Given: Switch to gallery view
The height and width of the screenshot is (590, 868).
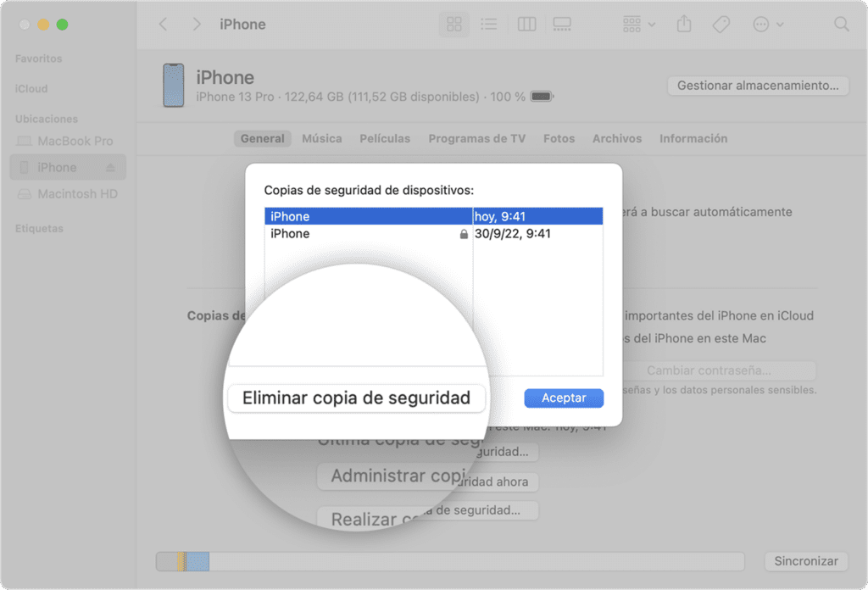Looking at the screenshot, I should (562, 25).
